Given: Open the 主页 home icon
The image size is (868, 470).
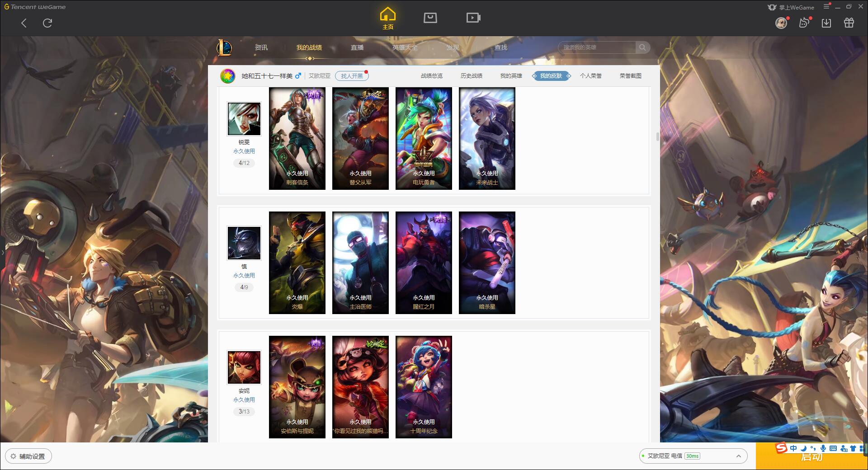Looking at the screenshot, I should (x=388, y=19).
